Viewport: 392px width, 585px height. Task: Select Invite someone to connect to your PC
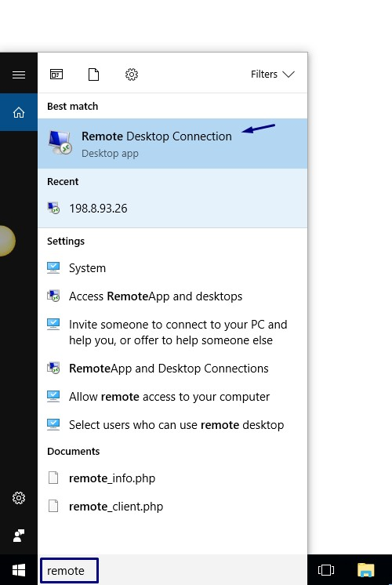pyautogui.click(x=172, y=332)
